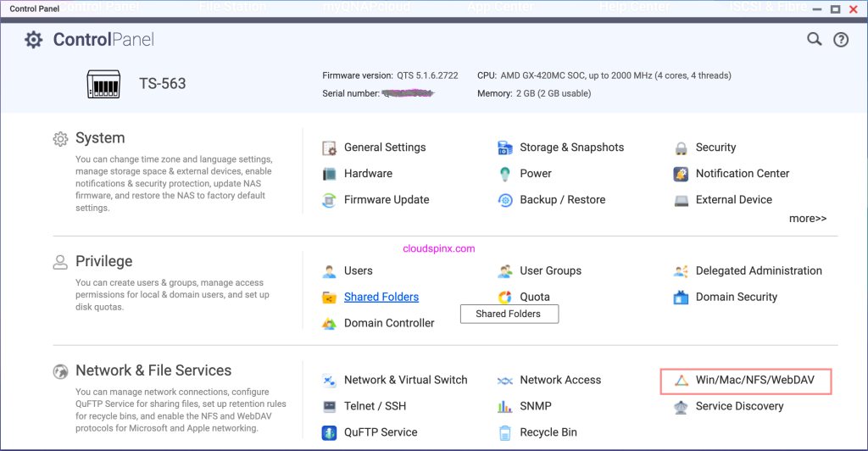
Task: Open the Quota pie chart icon
Action: (505, 298)
